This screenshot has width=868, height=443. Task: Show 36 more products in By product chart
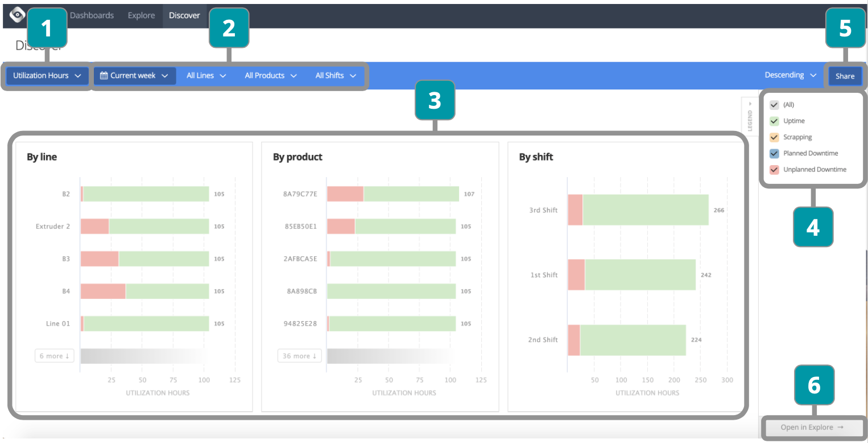pos(299,356)
